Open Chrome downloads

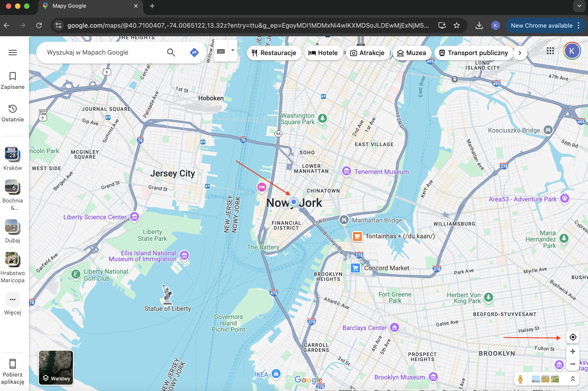pos(479,25)
